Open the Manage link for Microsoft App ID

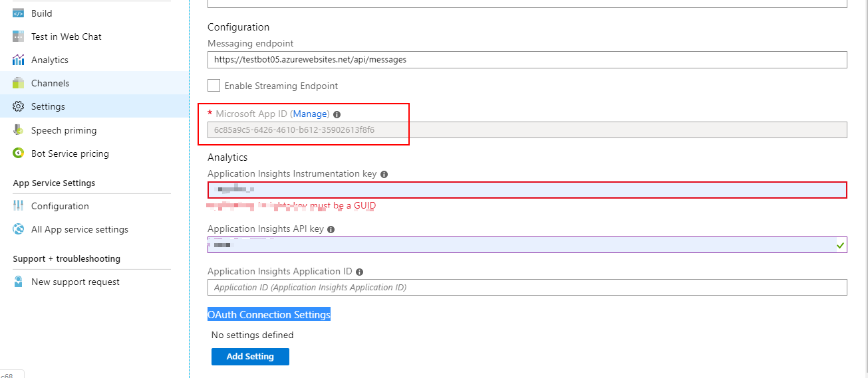coord(310,114)
